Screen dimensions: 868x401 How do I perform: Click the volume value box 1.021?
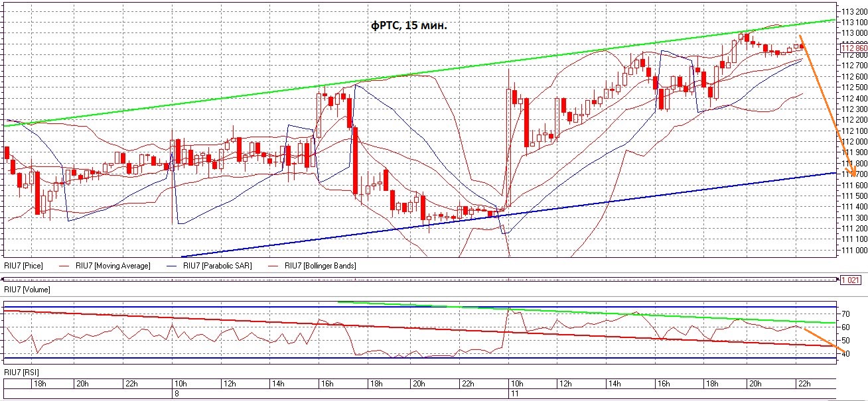click(850, 280)
